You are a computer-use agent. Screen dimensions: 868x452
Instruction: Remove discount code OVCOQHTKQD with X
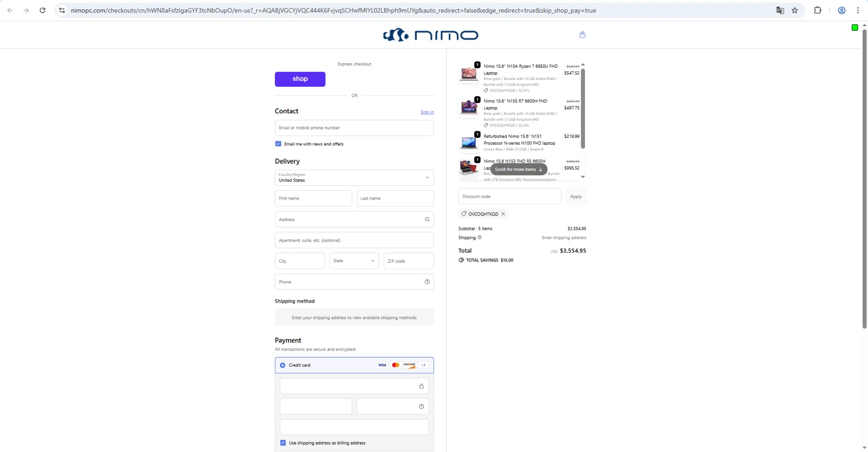[x=503, y=214]
